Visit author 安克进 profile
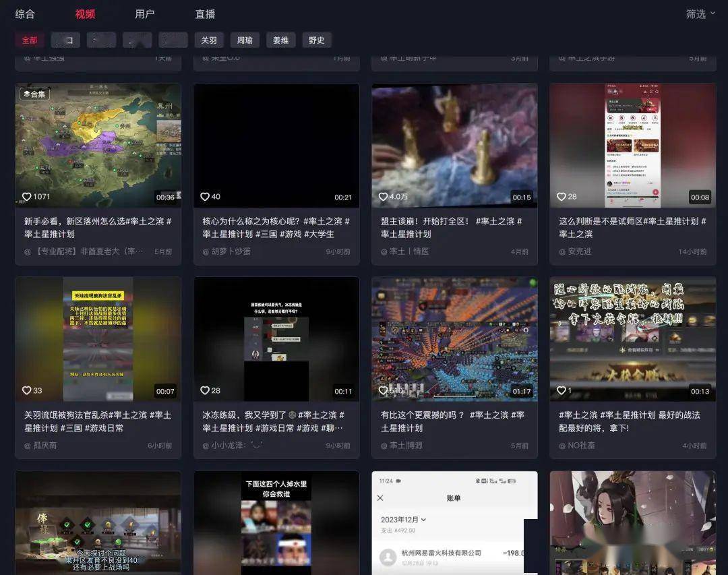This screenshot has height=575, width=728. click(x=575, y=251)
